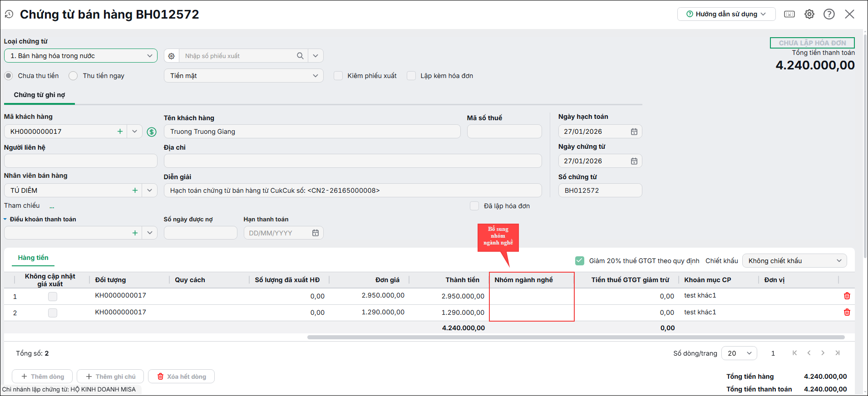Click the Xóa hết dòng button
Viewport: 868px width, 396px height.
182,376
